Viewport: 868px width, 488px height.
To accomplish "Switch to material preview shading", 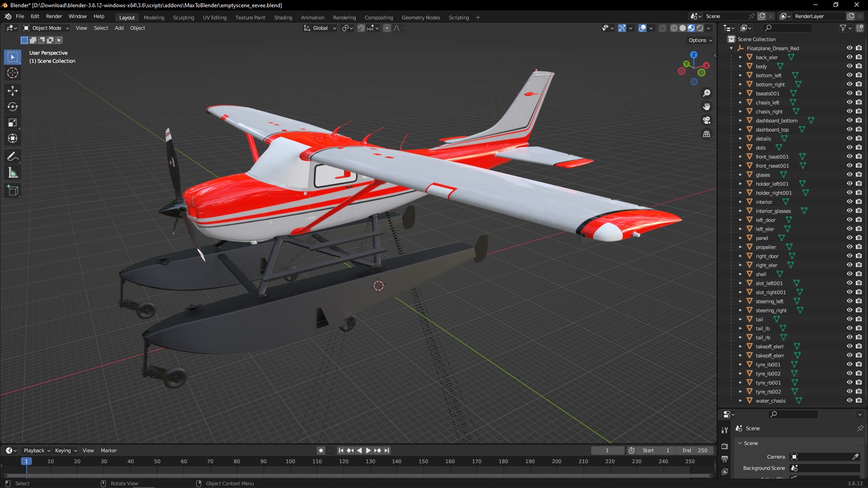I will [x=691, y=28].
